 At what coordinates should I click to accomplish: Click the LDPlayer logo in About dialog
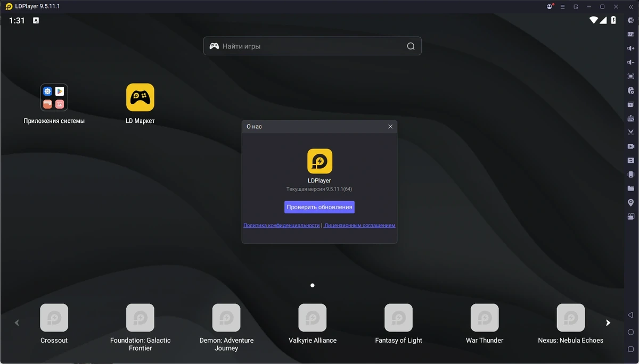pos(319,161)
